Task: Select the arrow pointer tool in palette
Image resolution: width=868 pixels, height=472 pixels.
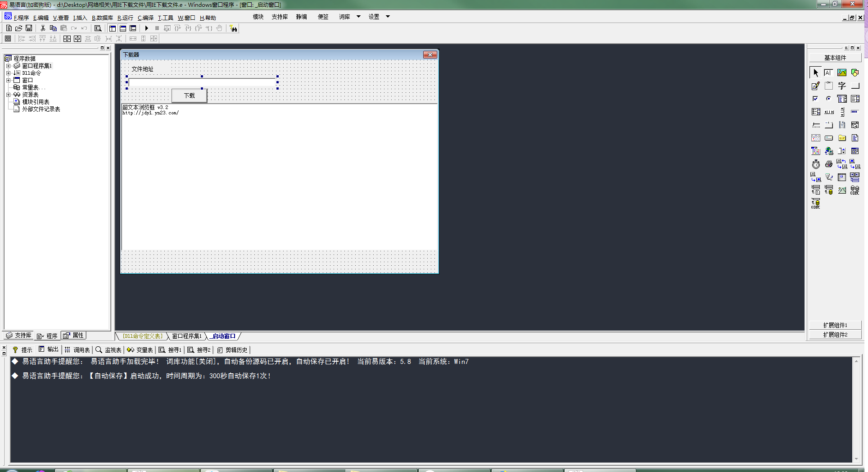Action: 815,73
